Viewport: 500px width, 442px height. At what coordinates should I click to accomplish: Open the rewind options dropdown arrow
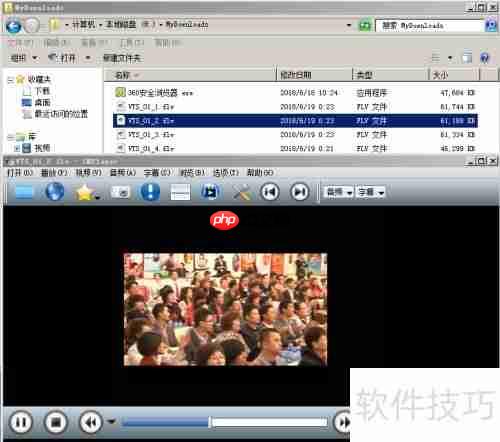pos(111,422)
